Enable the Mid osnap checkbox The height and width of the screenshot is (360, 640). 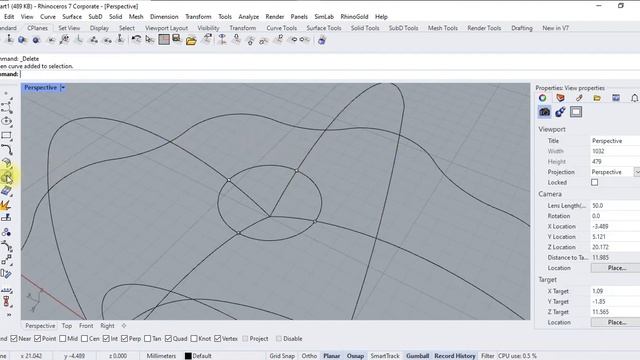[62, 339]
